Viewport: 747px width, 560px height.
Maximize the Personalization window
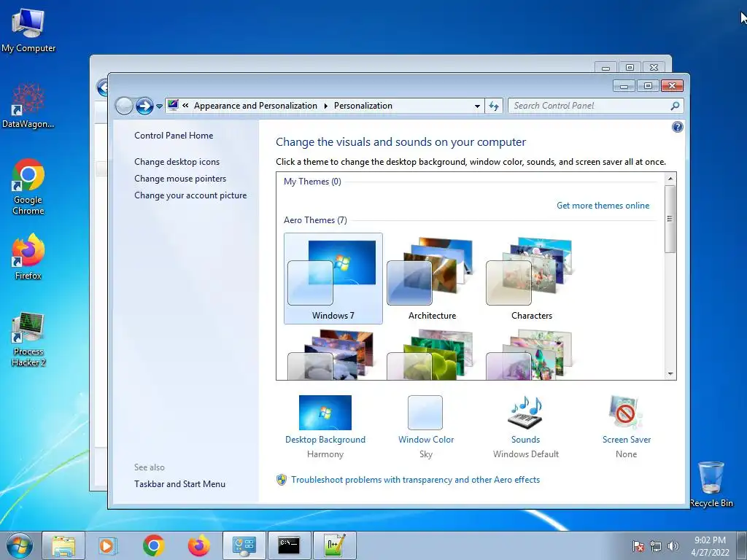click(x=648, y=86)
